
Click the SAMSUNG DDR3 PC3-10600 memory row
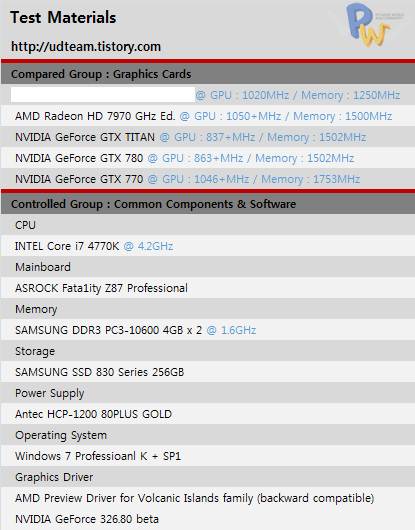pos(208,330)
